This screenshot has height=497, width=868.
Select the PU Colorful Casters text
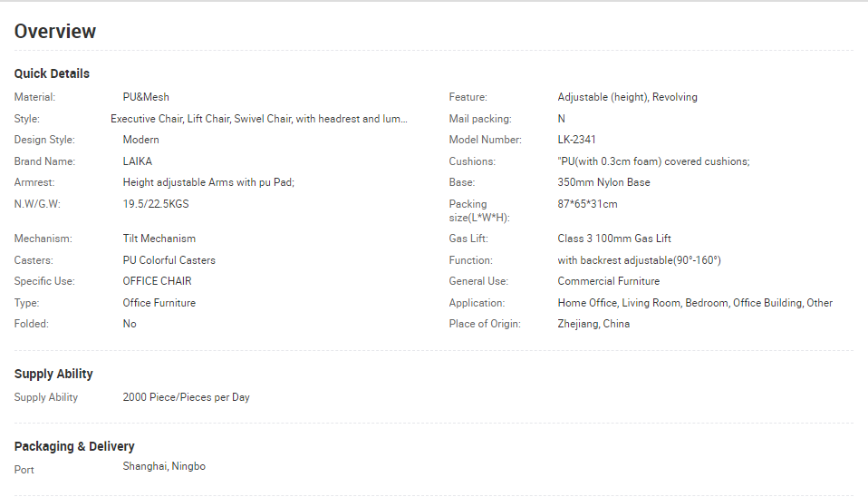(x=169, y=260)
